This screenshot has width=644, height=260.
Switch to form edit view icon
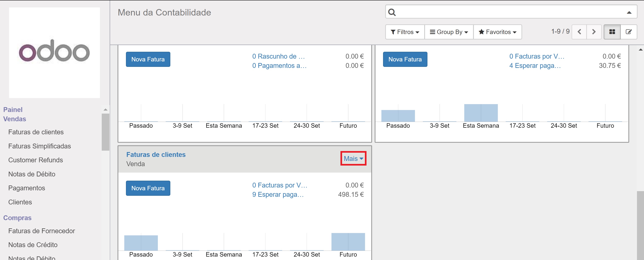click(628, 32)
